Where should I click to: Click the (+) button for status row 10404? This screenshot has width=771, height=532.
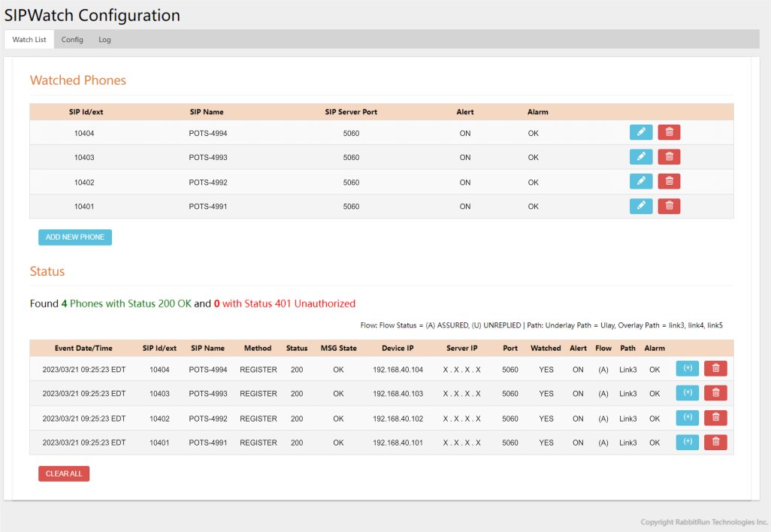click(688, 368)
